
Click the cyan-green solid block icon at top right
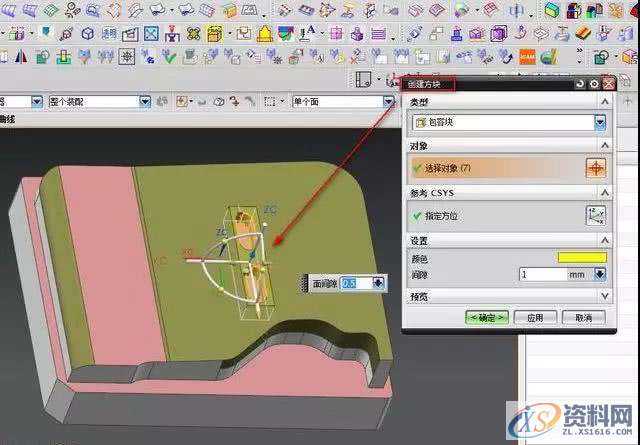tap(552, 10)
